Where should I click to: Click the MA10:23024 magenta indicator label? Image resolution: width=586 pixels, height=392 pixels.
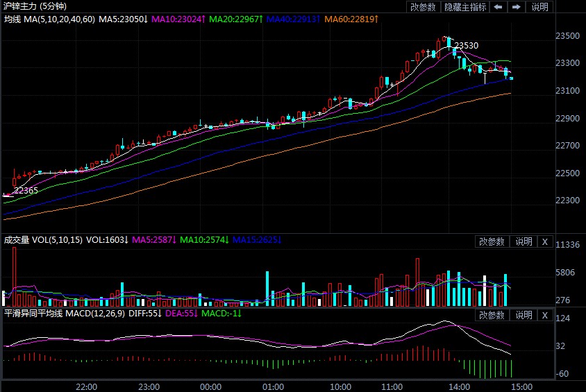pyautogui.click(x=178, y=19)
